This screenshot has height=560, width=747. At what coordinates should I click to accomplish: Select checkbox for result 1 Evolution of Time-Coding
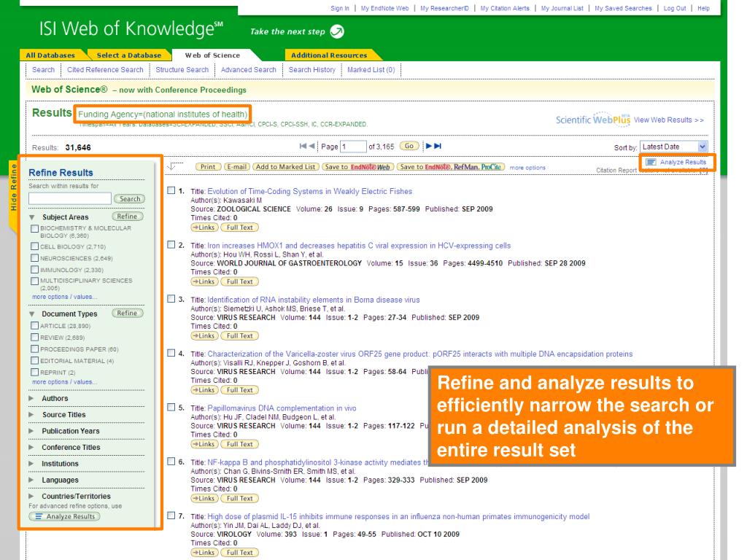pyautogui.click(x=171, y=190)
